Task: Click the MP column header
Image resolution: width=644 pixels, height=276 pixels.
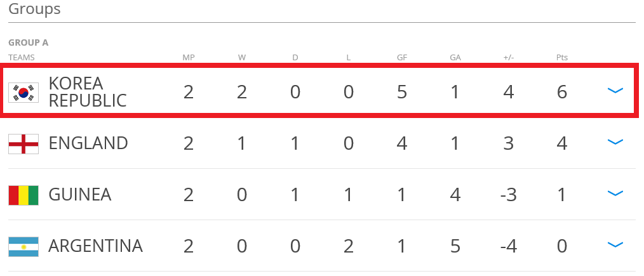Action: (189, 57)
